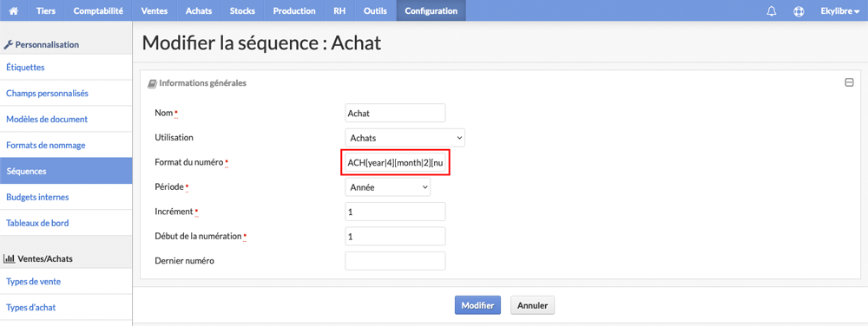Open Tableaux de bord in the sidebar
This screenshot has height=326, width=868.
(66, 223)
